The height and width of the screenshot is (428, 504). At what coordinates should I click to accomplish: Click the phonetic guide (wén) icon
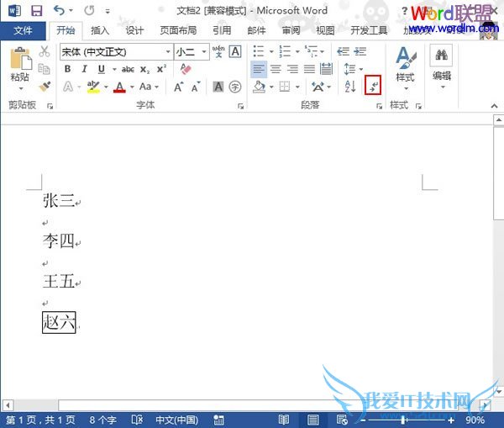[x=218, y=51]
